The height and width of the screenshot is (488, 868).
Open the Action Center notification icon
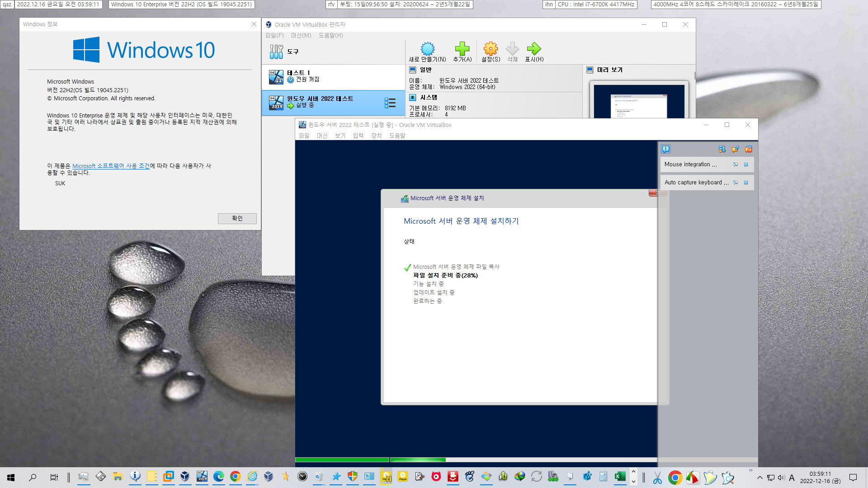[x=853, y=478]
